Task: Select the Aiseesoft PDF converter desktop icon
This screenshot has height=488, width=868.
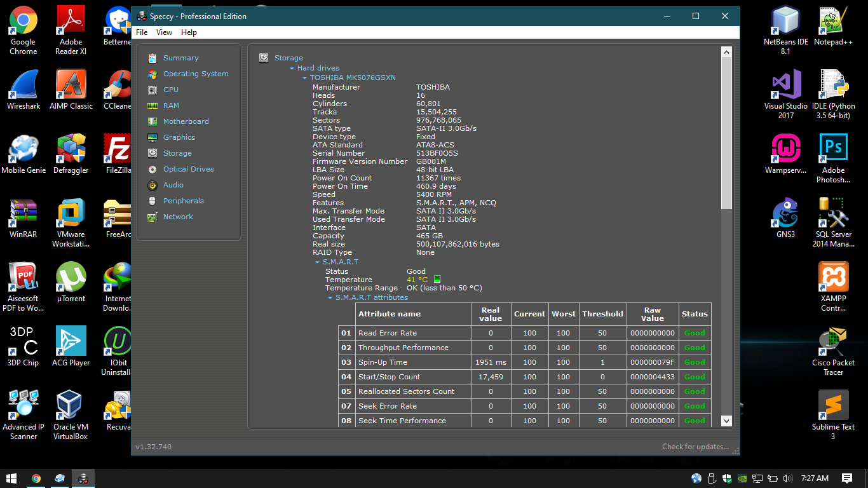Action: [x=24, y=287]
